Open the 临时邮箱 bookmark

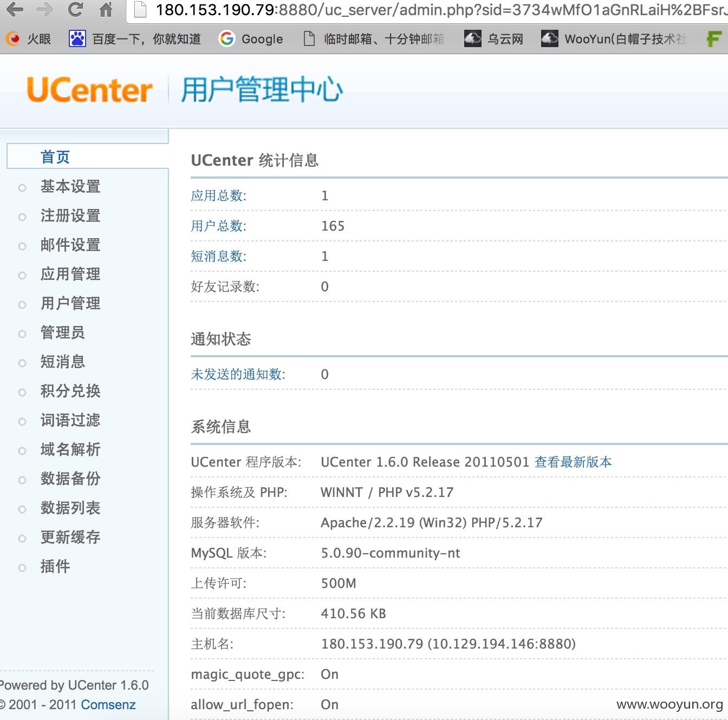374,38
